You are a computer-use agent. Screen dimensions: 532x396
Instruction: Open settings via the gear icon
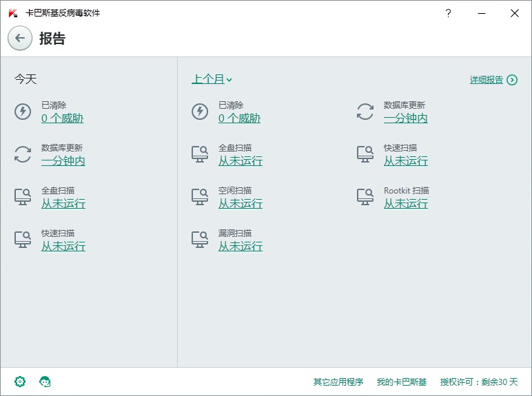tap(20, 382)
